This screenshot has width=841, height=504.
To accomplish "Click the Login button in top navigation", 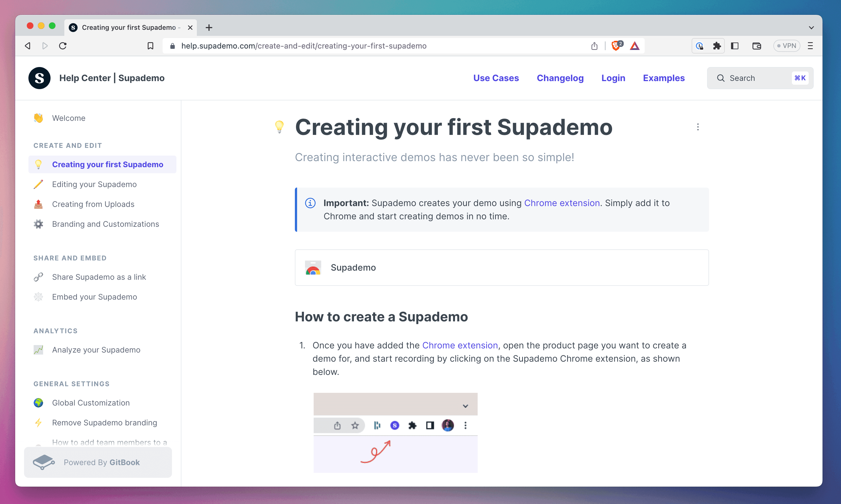I will pyautogui.click(x=613, y=78).
